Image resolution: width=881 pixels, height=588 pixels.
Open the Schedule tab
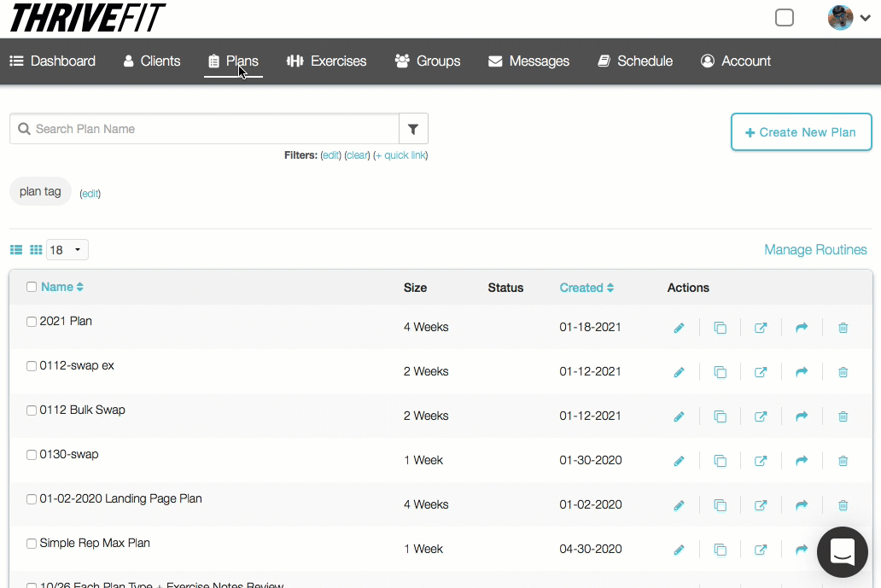(x=634, y=61)
